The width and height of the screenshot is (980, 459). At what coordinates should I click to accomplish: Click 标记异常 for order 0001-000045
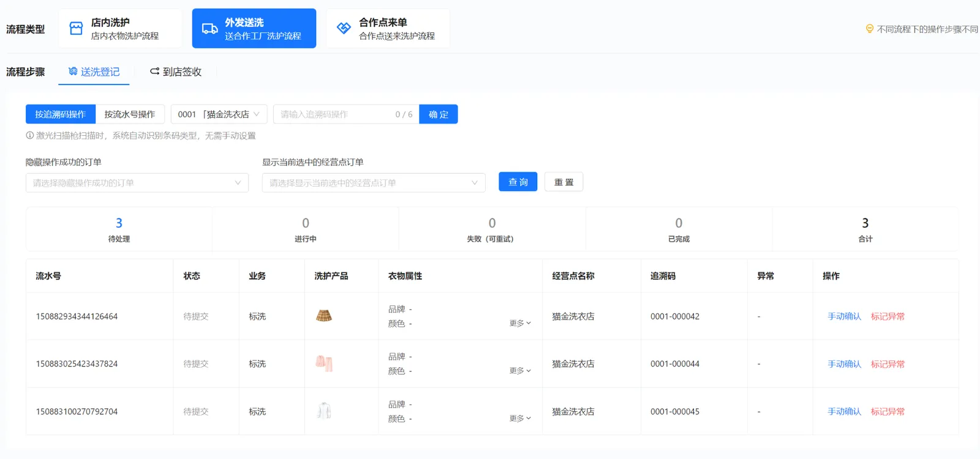pyautogui.click(x=888, y=412)
